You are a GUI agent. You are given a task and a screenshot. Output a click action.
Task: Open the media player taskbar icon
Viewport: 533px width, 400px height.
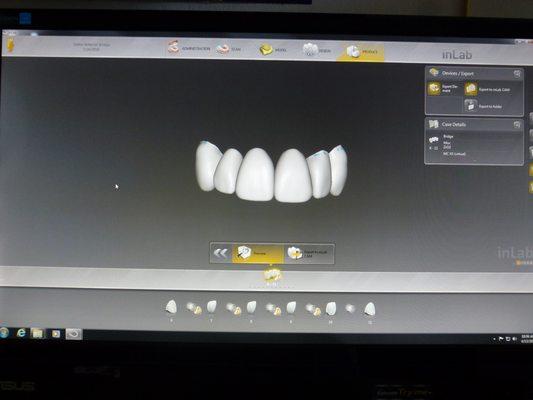tap(56, 334)
